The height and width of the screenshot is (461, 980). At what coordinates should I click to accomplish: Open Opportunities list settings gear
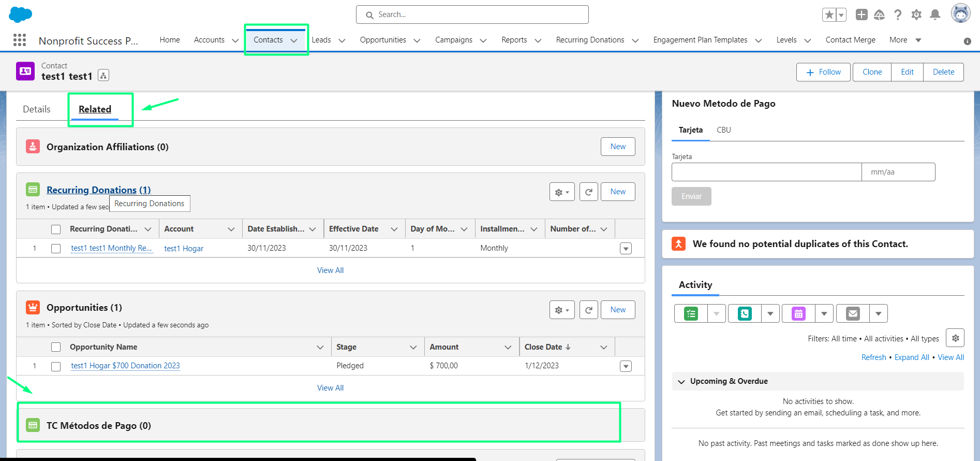[x=562, y=310]
